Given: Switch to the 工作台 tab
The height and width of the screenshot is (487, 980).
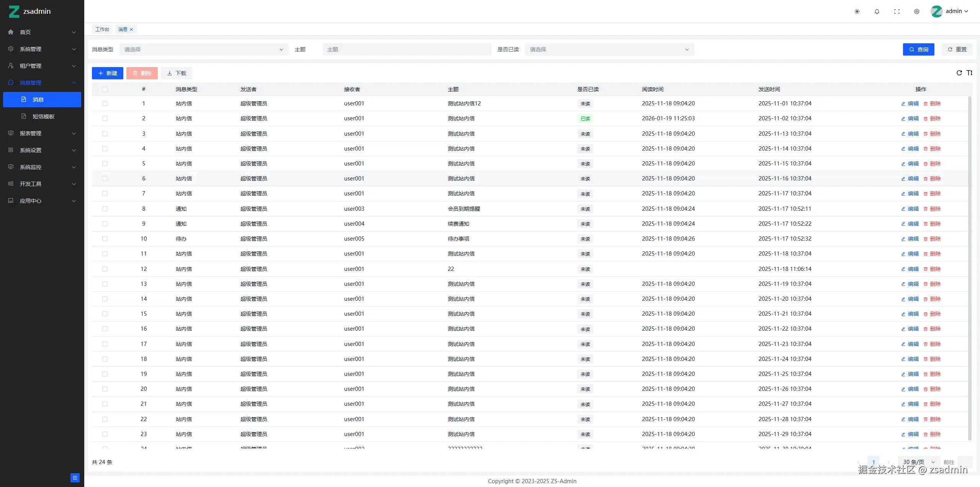Looking at the screenshot, I should click(x=102, y=30).
